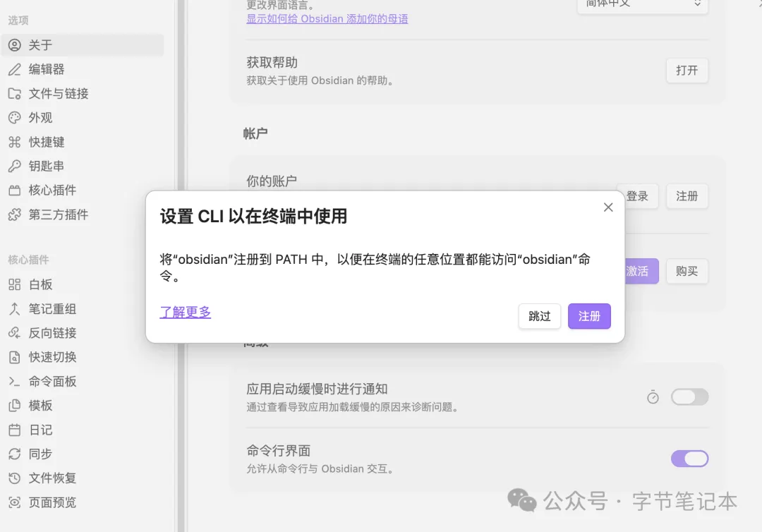Open 快速切换 plugin settings
The width and height of the screenshot is (762, 532).
tap(83, 357)
